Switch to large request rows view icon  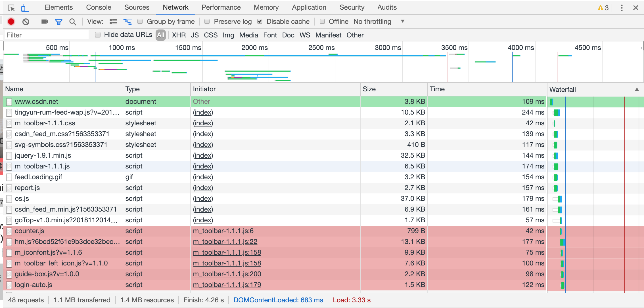click(x=113, y=22)
